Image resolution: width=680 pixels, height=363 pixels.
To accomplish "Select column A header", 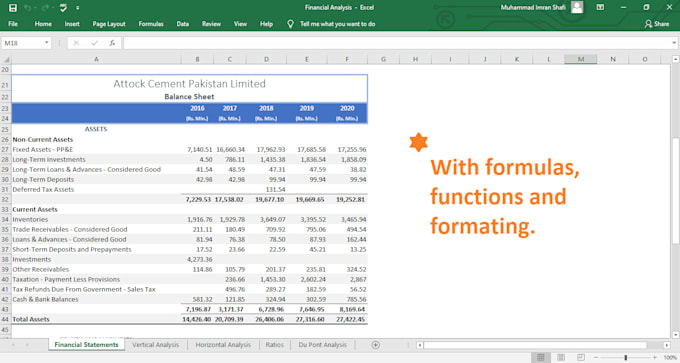I will pyautogui.click(x=96, y=59).
